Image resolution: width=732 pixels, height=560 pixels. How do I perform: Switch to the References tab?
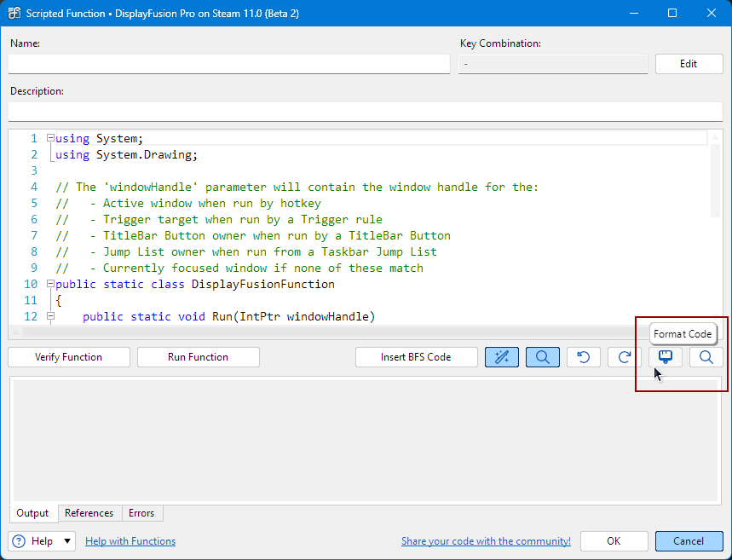89,513
